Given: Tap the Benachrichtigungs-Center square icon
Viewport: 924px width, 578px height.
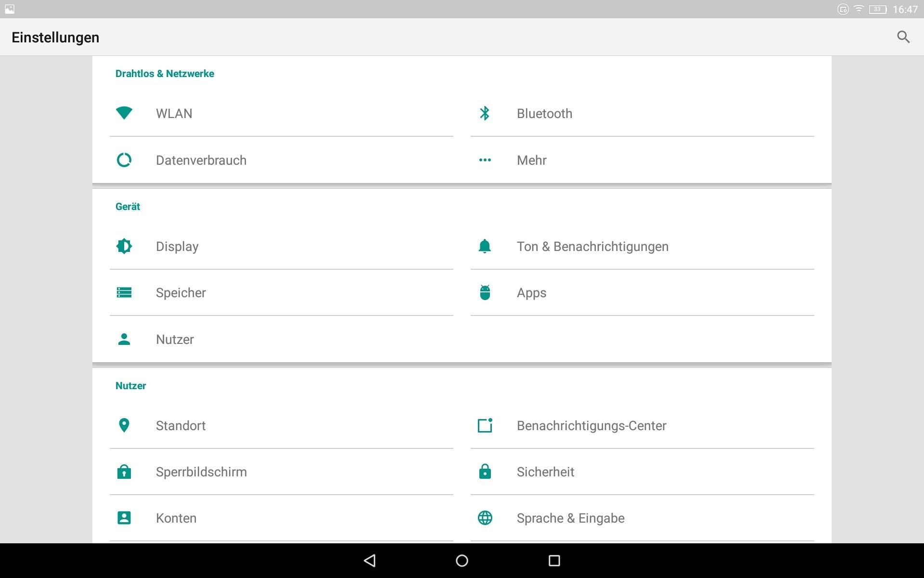Looking at the screenshot, I should [x=485, y=425].
